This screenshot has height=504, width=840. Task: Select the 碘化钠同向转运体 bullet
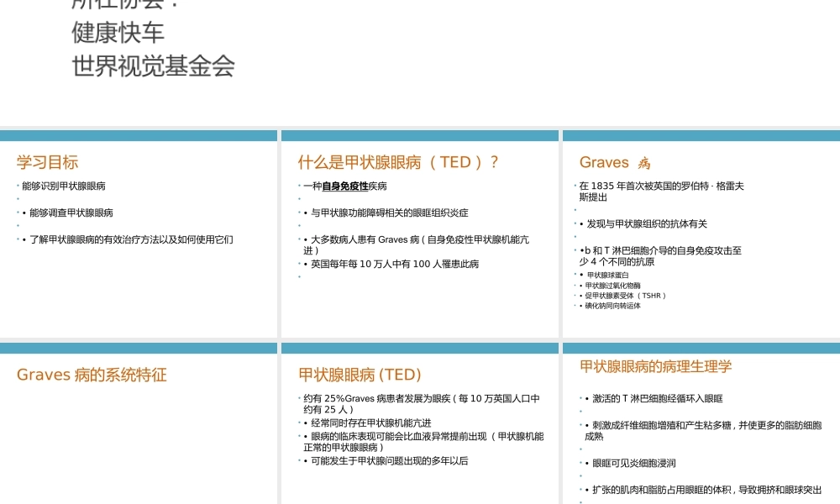point(611,306)
